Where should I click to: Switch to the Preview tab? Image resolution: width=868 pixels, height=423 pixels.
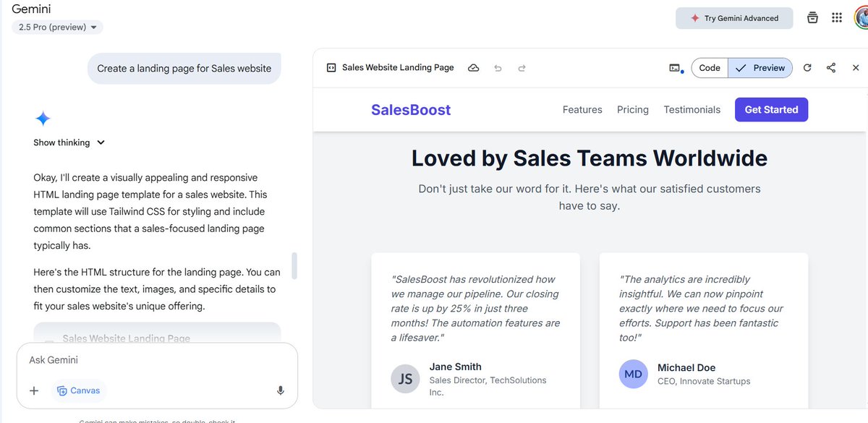pyautogui.click(x=760, y=68)
